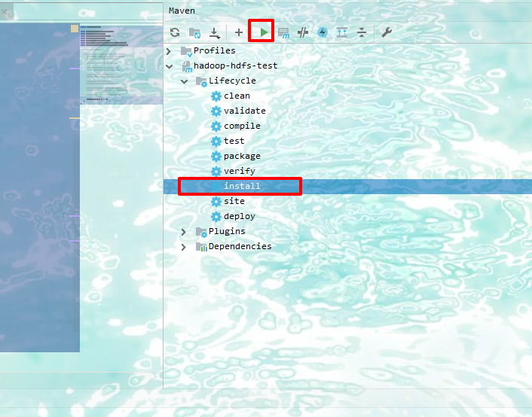Image resolution: width=532 pixels, height=417 pixels.
Task: Click the yellow inspection warning indicator
Action: click(75, 29)
